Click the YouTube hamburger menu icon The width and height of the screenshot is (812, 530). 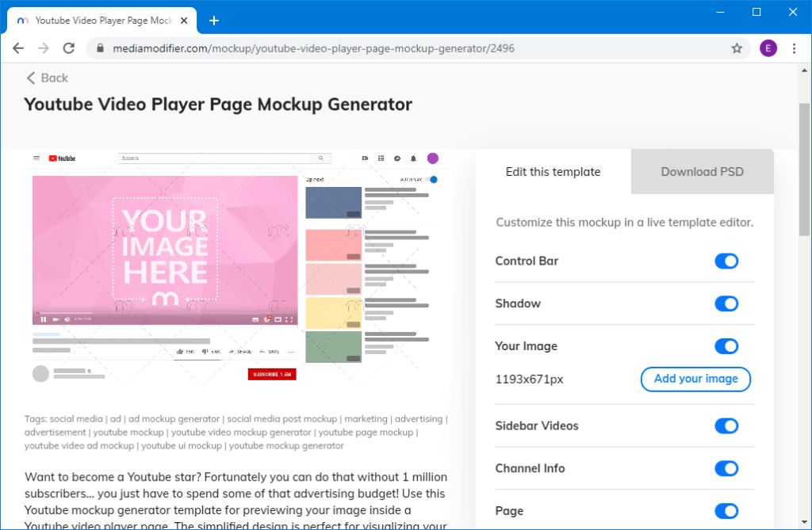[36, 158]
